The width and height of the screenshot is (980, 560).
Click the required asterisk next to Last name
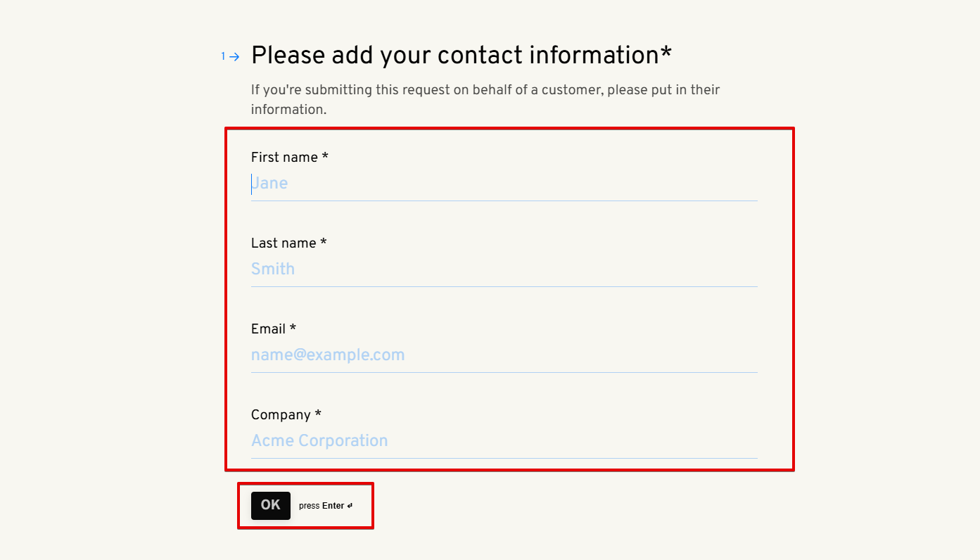(x=324, y=242)
